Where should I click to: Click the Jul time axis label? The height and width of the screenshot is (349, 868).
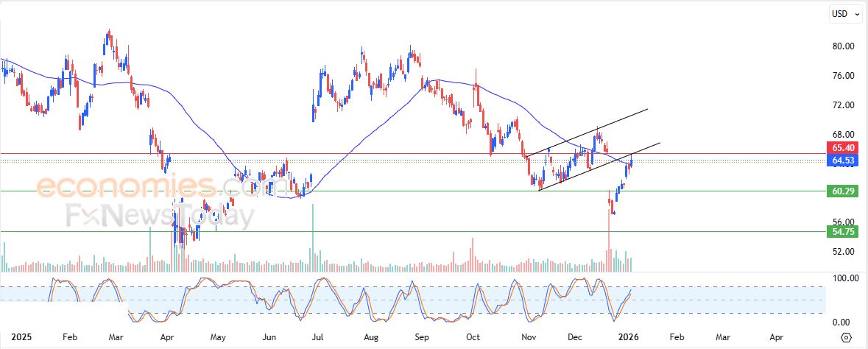point(318,336)
